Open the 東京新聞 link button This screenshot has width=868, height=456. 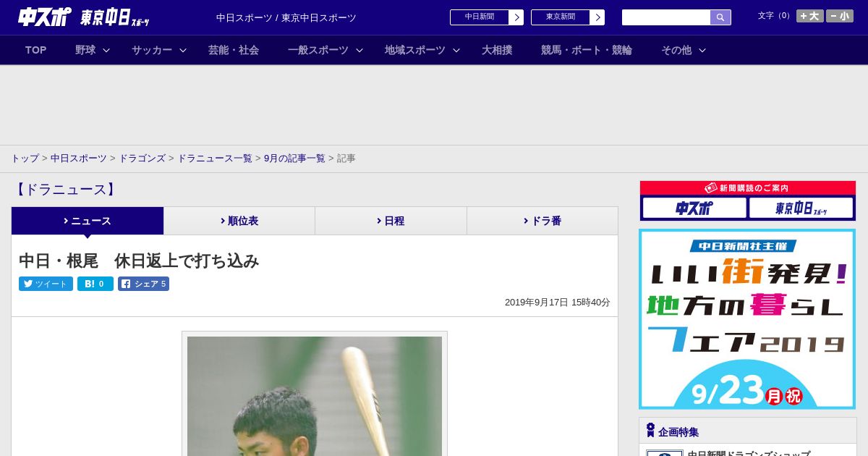tap(561, 17)
